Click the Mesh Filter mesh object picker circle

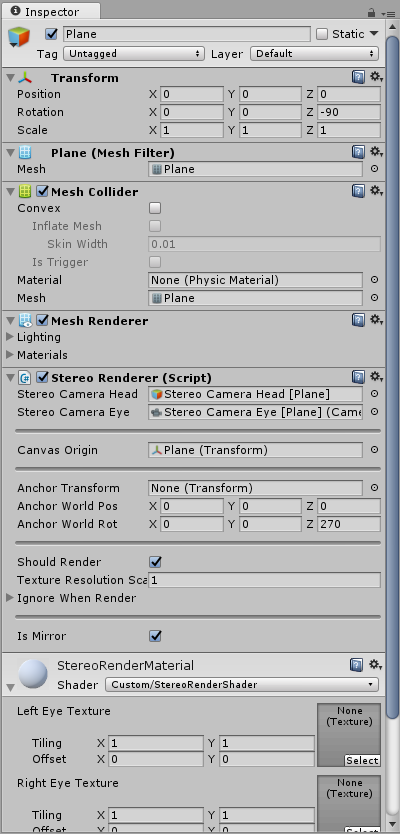pyautogui.click(x=374, y=169)
